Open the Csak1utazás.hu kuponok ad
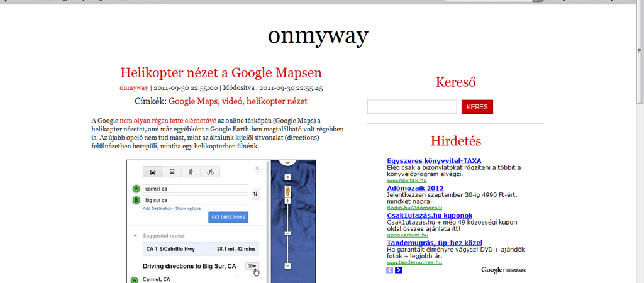Viewport: 644px width, 283px height. coord(430,215)
